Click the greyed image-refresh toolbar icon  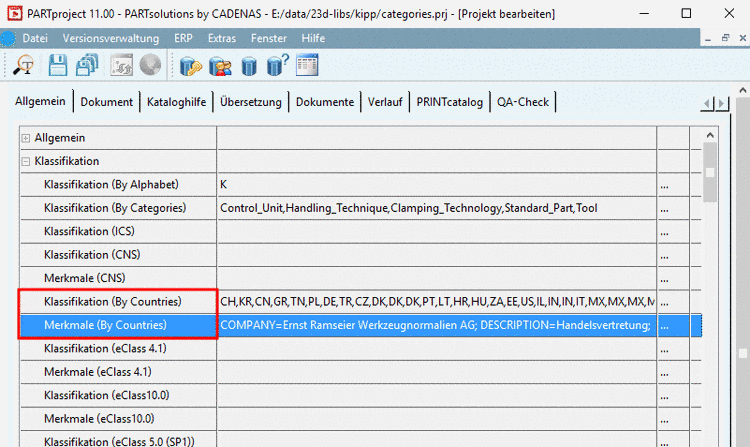coord(121,65)
